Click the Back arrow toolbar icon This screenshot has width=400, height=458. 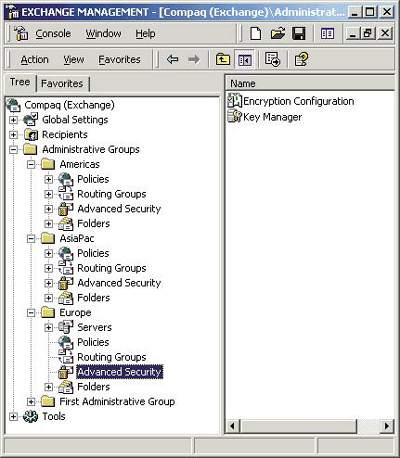[x=172, y=60]
